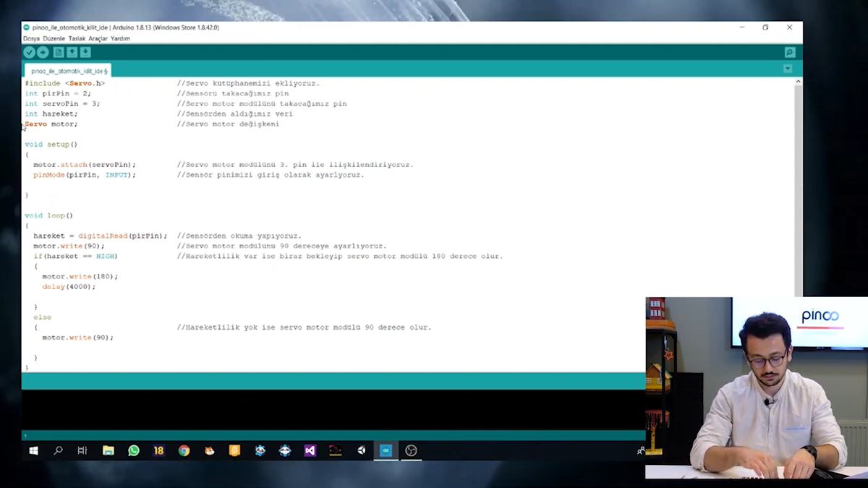Open WhatsApp from the taskbar
The width and height of the screenshot is (868, 488).
[x=133, y=450]
